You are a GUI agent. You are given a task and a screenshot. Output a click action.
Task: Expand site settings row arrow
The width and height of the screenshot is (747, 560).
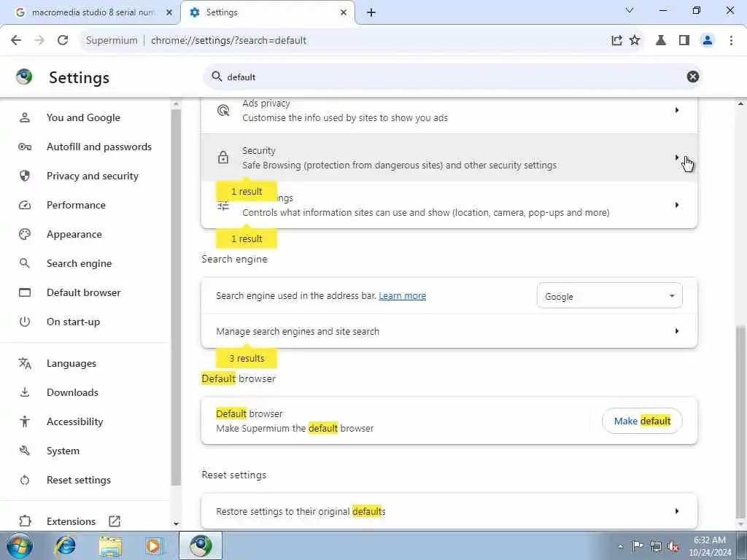click(677, 205)
